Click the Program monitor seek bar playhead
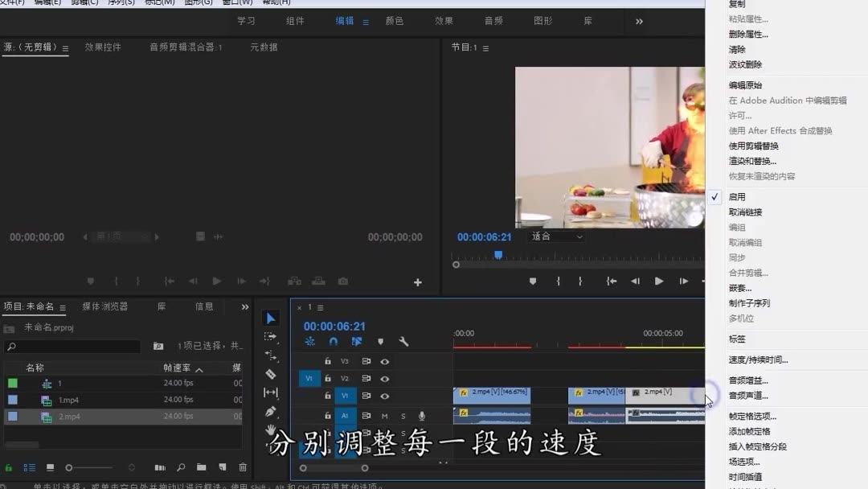This screenshot has width=868, height=489. (x=498, y=255)
